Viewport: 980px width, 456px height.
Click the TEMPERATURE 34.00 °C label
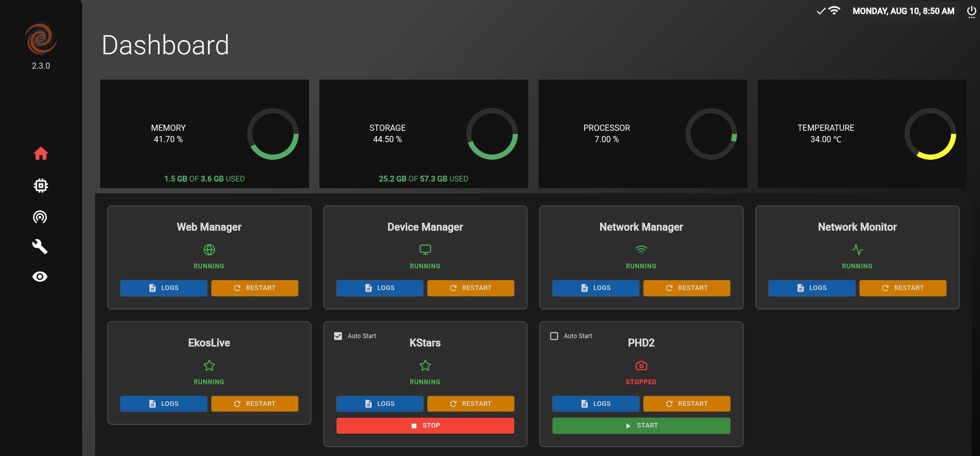(826, 133)
